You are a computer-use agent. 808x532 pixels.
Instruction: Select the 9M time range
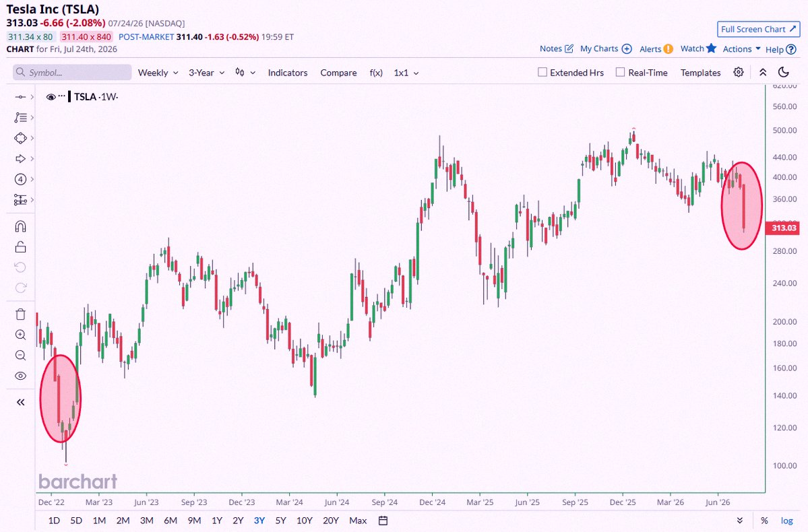click(194, 521)
